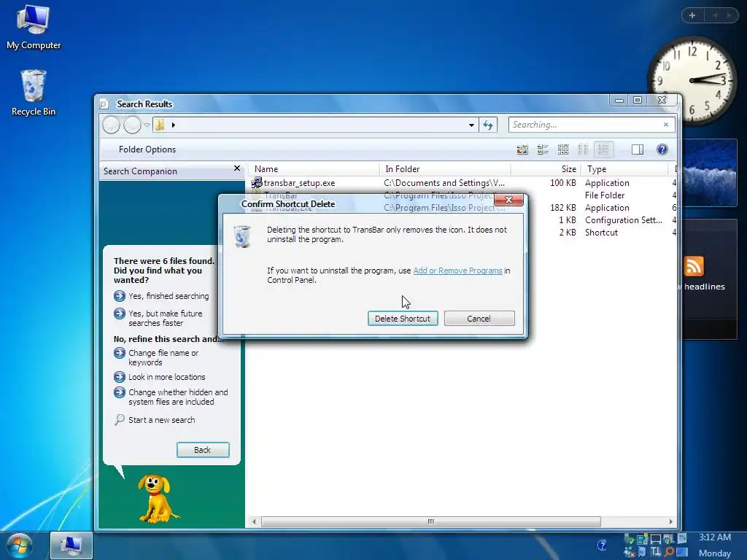Viewport: 747px width, 560px height.
Task: Open the blue help icon in toolbar
Action: (662, 149)
